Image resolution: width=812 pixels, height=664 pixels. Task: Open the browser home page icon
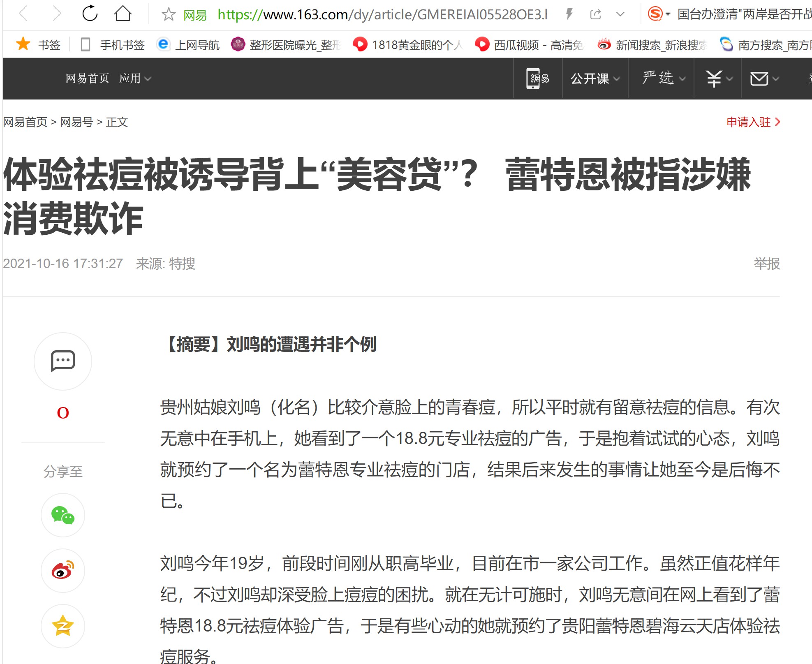(123, 14)
